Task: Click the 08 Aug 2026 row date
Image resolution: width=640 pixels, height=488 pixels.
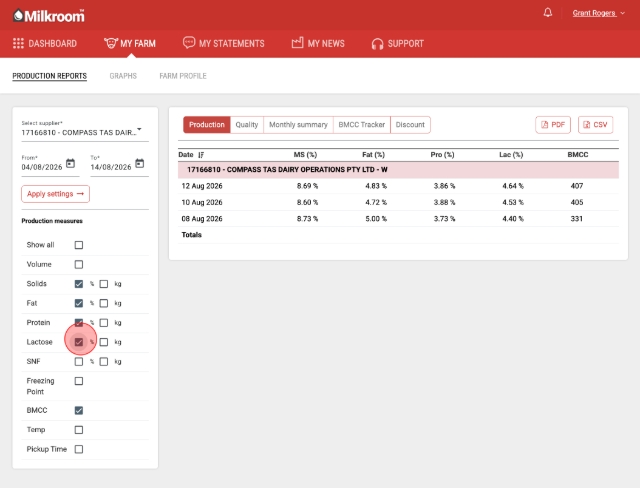Action: click(x=202, y=219)
